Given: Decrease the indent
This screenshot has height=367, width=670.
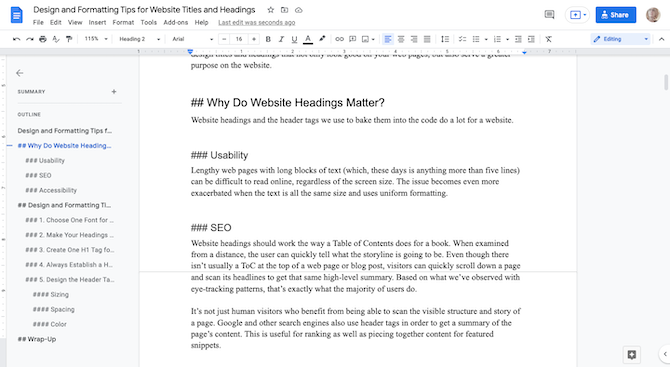Looking at the screenshot, I should coord(518,39).
